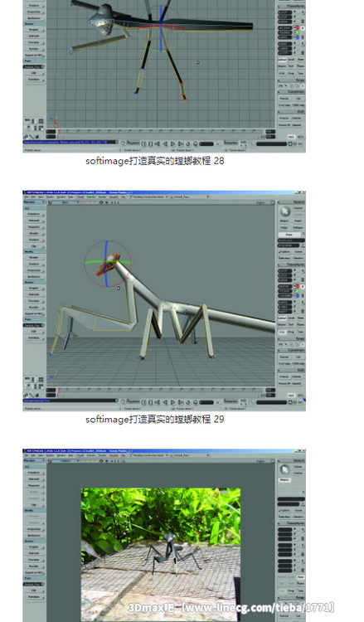Jump to first frame in figure 29
364x622 pixels.
tap(144, 402)
